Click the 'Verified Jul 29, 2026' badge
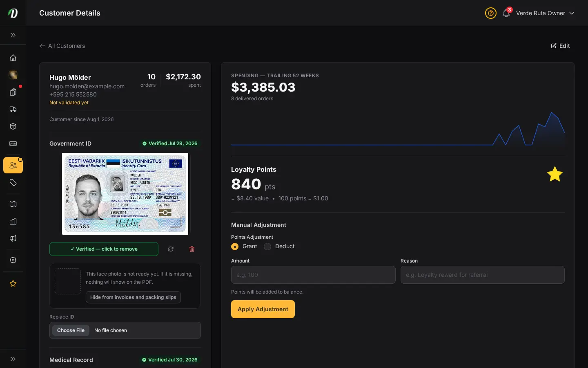This screenshot has height=368, width=588. (170, 144)
